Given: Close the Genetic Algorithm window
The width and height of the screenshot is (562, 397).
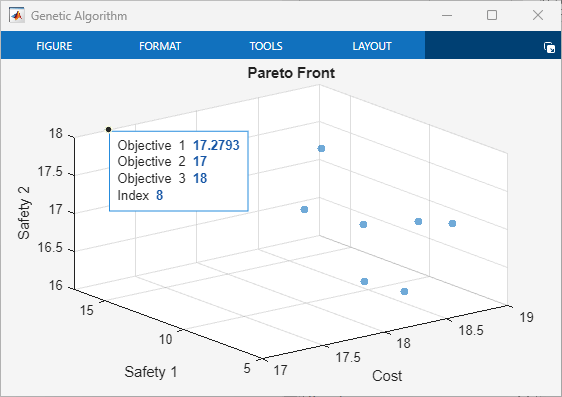Looking at the screenshot, I should (x=538, y=15).
